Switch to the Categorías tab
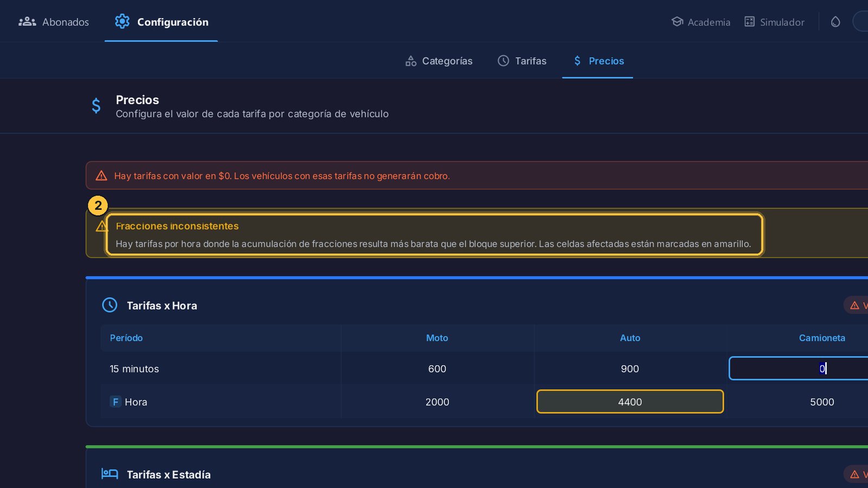 pos(439,61)
